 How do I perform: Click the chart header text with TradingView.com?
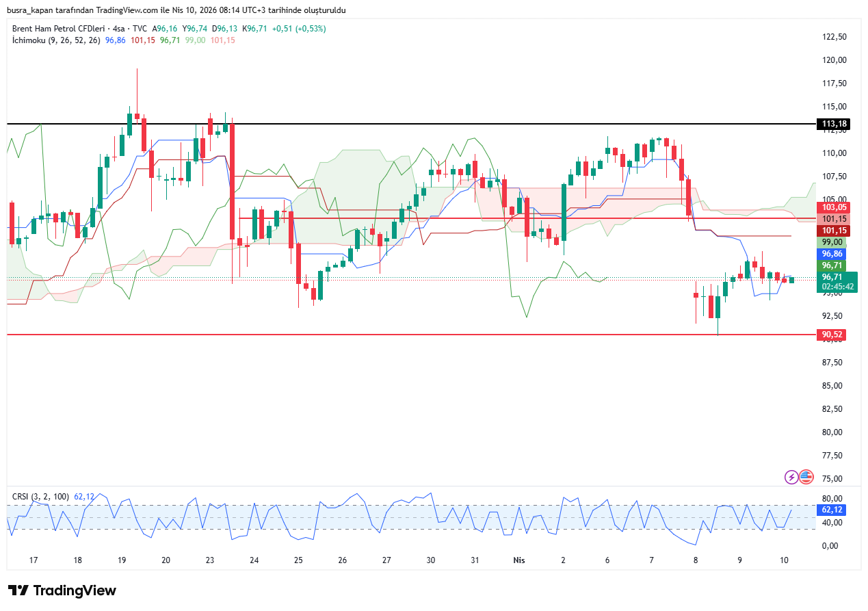pos(176,10)
